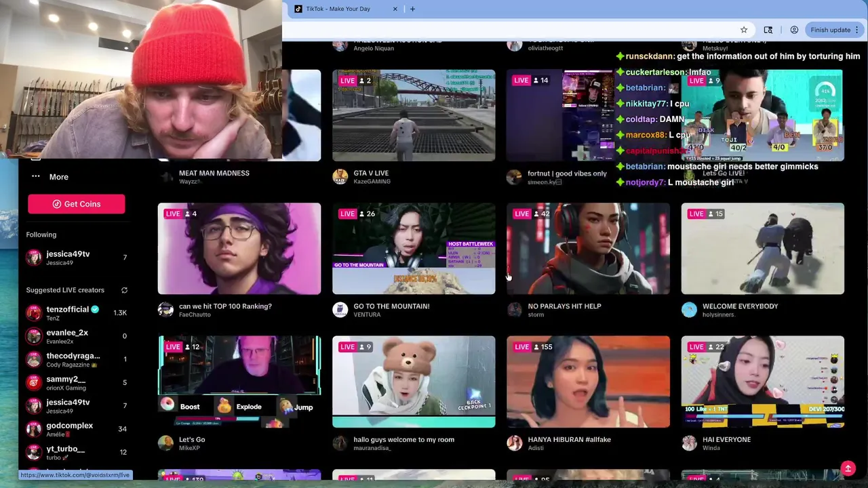The width and height of the screenshot is (868, 488).
Task: Open the WELCOME EVERYBODY stream thumbnail
Action: 762,249
